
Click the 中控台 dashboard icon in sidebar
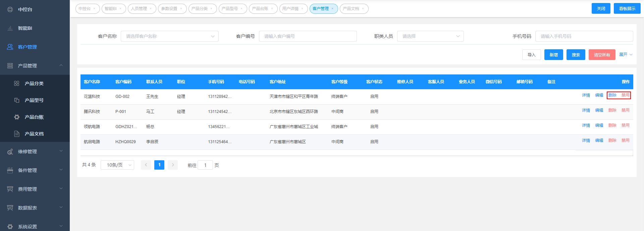point(10,9)
